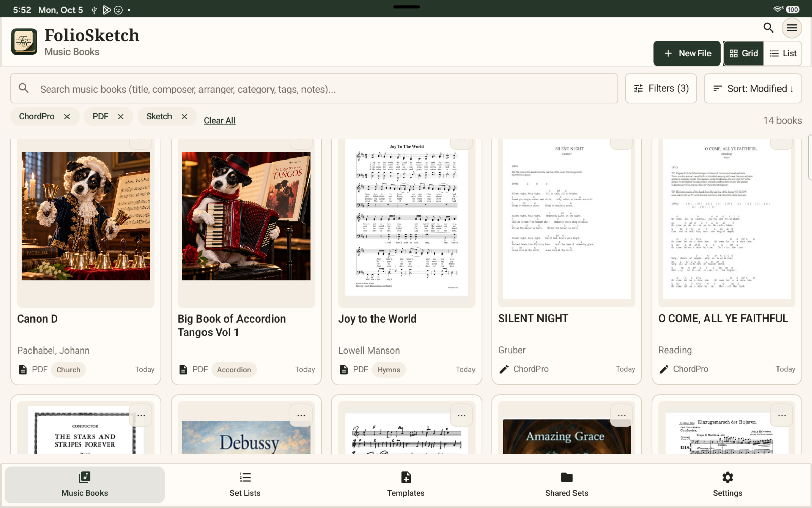Screen dimensions: 812x508
Task: Remove the Sketch filter chip
Action: click(184, 117)
